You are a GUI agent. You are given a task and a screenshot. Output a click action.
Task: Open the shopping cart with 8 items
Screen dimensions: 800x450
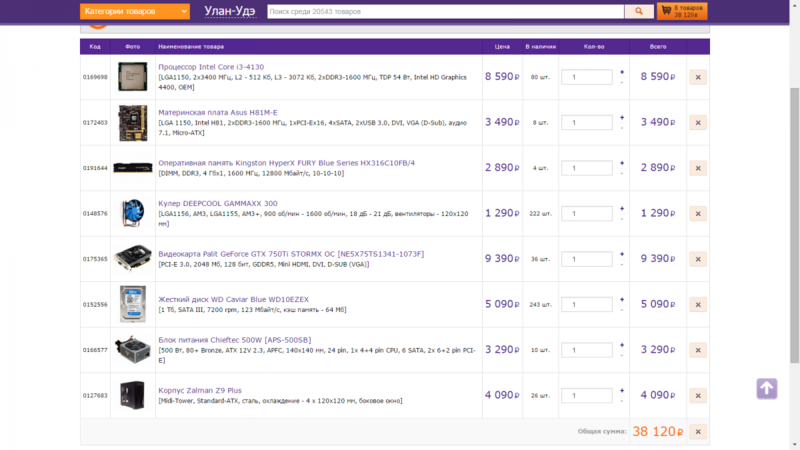[682, 11]
